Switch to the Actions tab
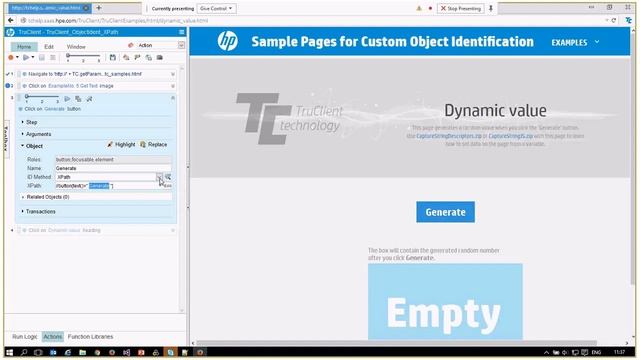Screen dimensions: 640x360 53,337
